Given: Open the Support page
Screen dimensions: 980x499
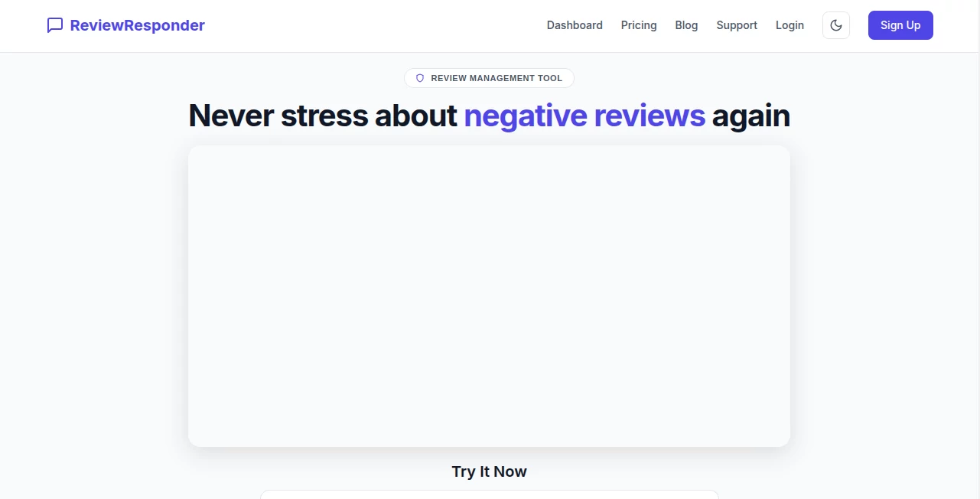Looking at the screenshot, I should 737,25.
